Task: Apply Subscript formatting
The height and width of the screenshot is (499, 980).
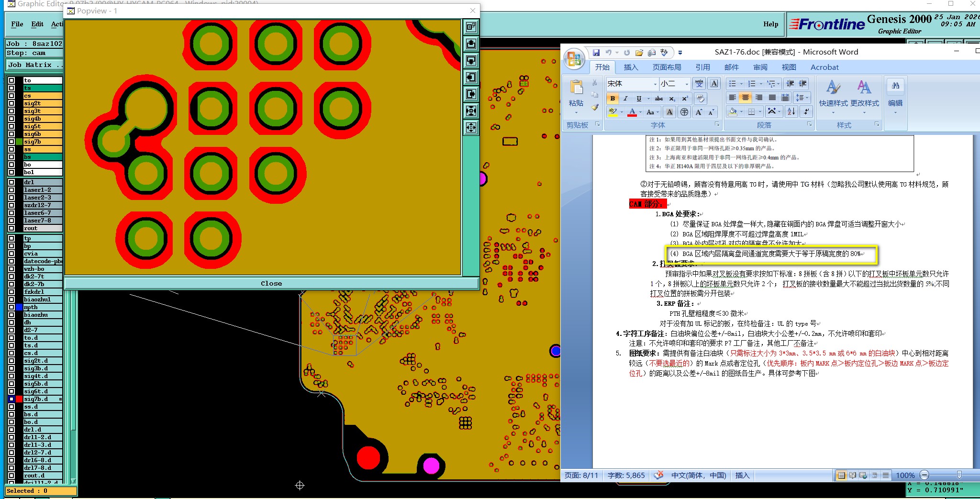Action: coord(672,99)
